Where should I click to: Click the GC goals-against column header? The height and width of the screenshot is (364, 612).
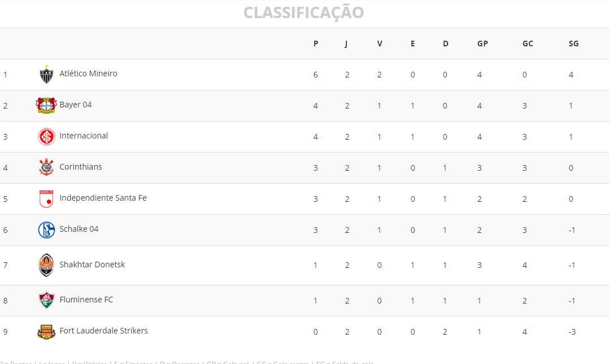pos(528,44)
